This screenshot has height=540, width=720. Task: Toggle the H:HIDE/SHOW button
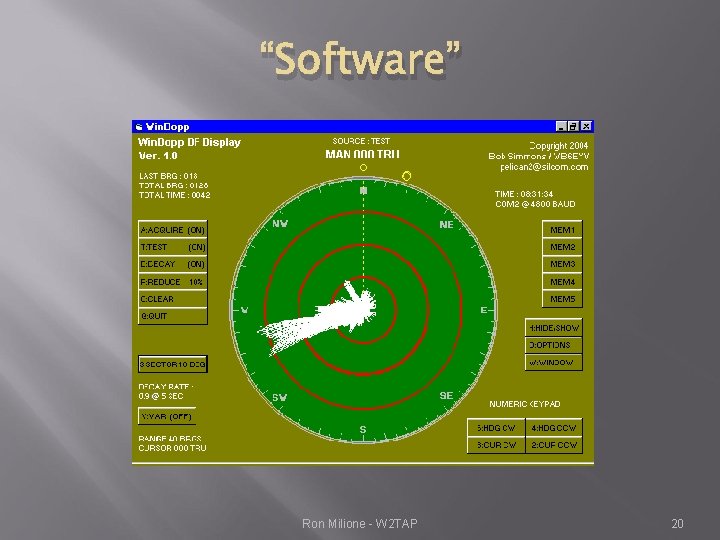(554, 327)
